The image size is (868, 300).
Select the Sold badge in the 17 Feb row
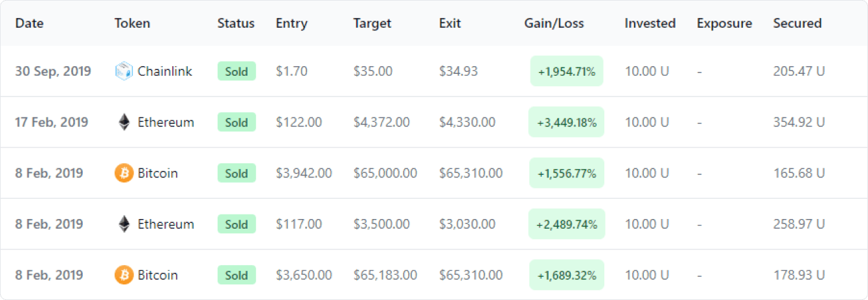(x=236, y=122)
